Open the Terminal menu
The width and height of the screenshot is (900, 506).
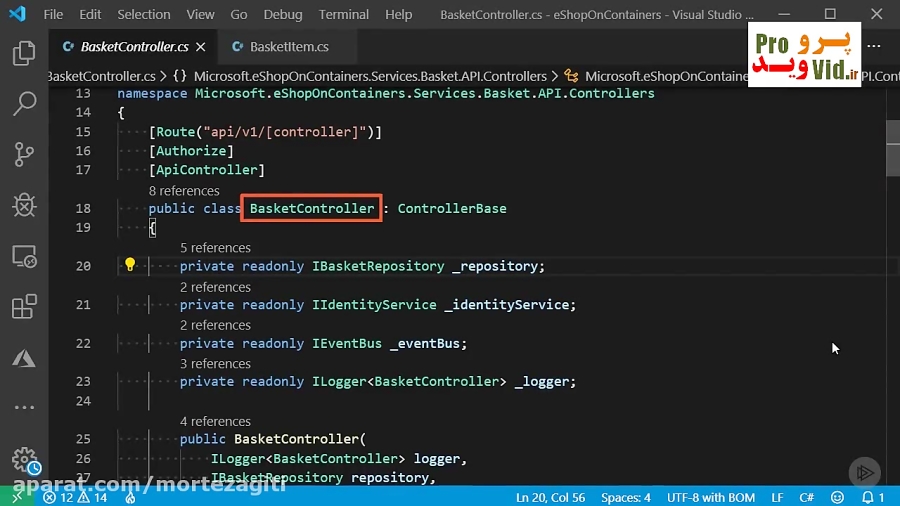click(x=344, y=14)
